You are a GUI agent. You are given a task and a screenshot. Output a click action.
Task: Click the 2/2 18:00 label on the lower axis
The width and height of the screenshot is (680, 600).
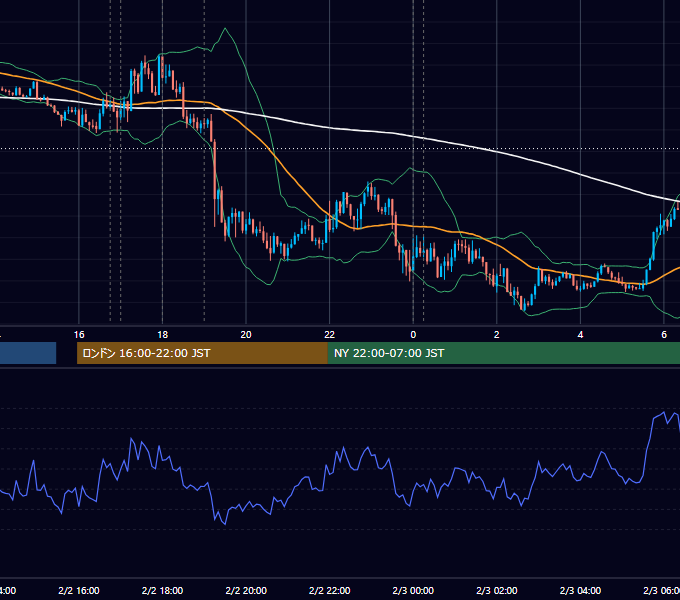(163, 591)
